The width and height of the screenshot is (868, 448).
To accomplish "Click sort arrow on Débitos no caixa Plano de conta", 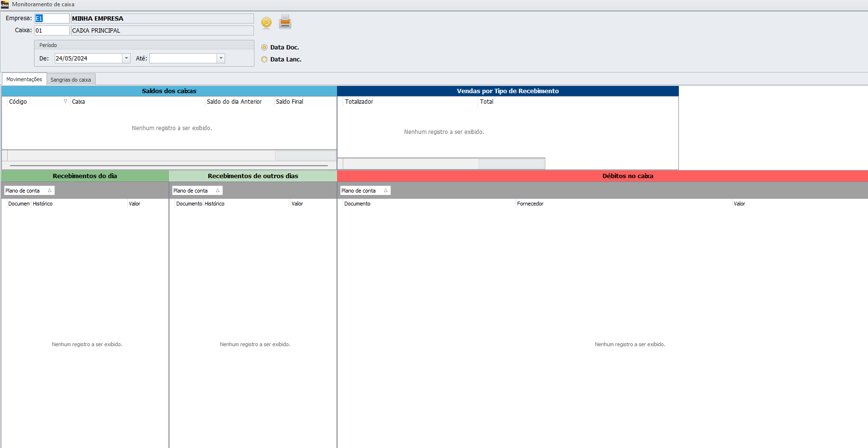I will pos(386,191).
